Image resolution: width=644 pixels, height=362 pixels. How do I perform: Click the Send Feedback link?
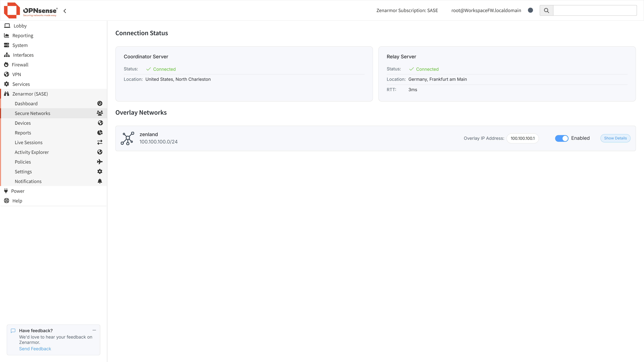[35, 349]
